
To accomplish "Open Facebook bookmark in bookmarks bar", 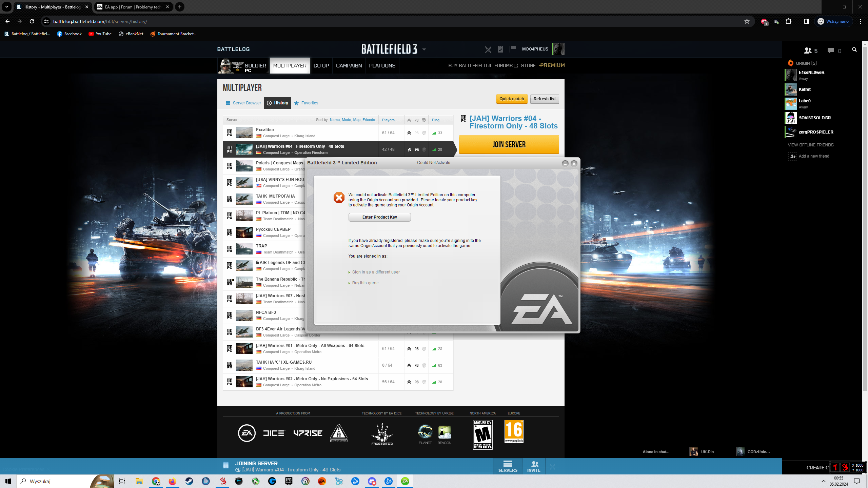I will pos(69,34).
